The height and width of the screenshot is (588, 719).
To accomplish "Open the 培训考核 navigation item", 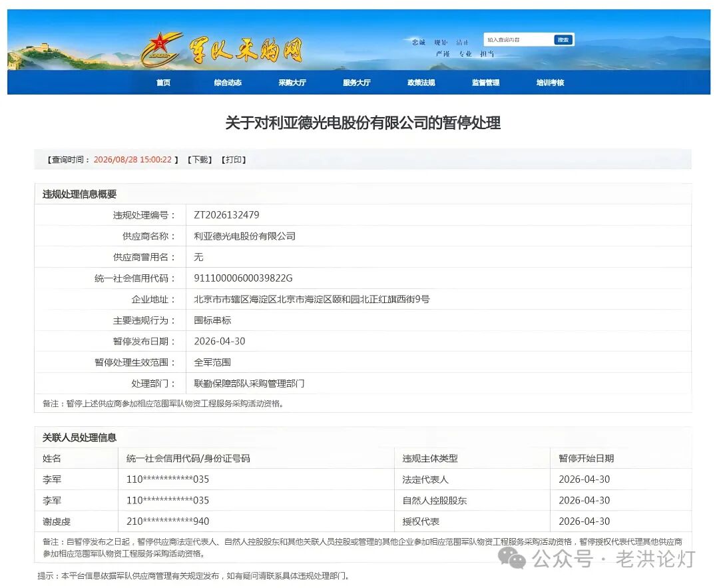I will tap(551, 83).
